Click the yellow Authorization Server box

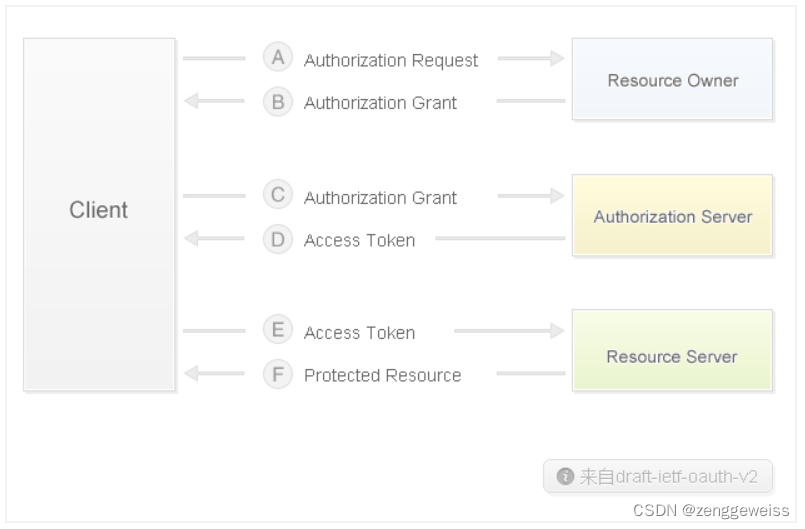point(672,216)
